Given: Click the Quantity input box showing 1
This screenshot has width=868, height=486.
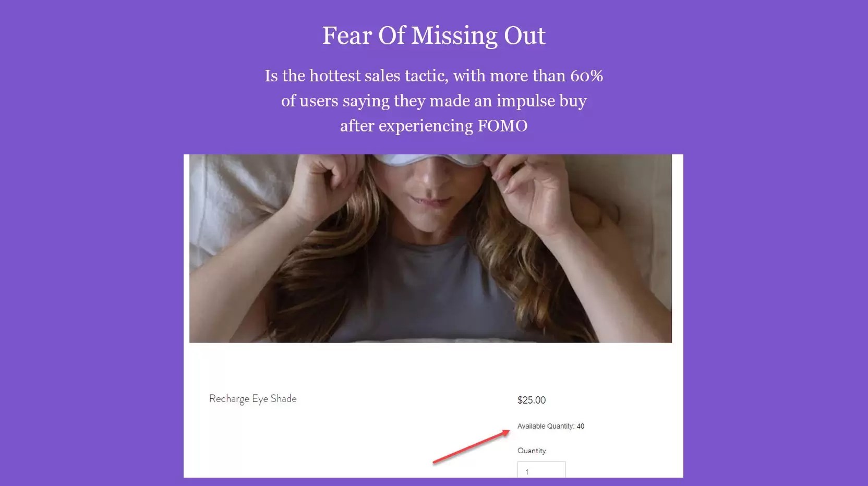Looking at the screenshot, I should point(541,470).
